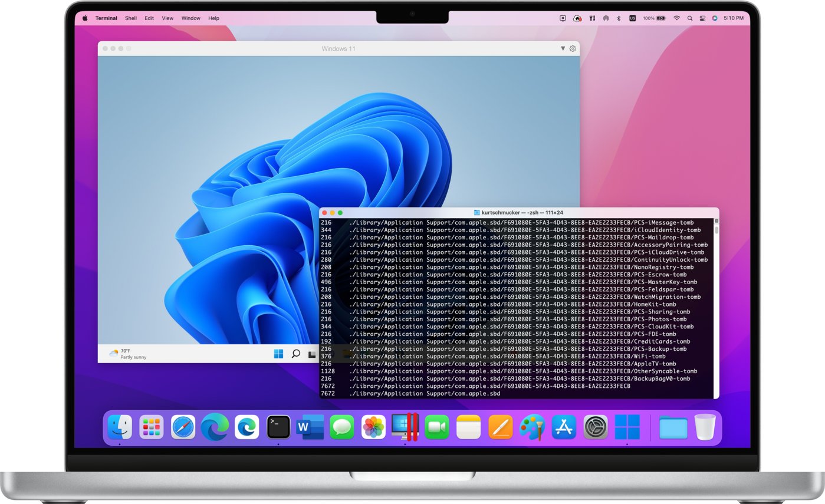
Task: Launch FaceTime from the Dock
Action: [437, 427]
